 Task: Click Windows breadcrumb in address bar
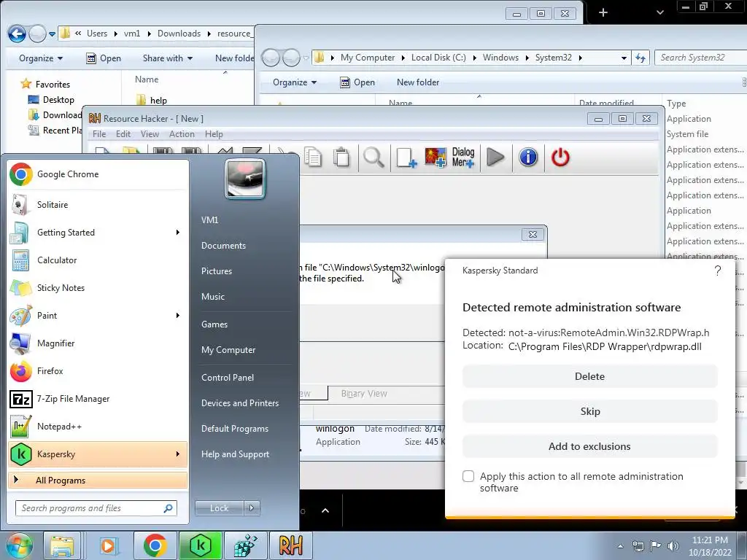[x=500, y=58]
